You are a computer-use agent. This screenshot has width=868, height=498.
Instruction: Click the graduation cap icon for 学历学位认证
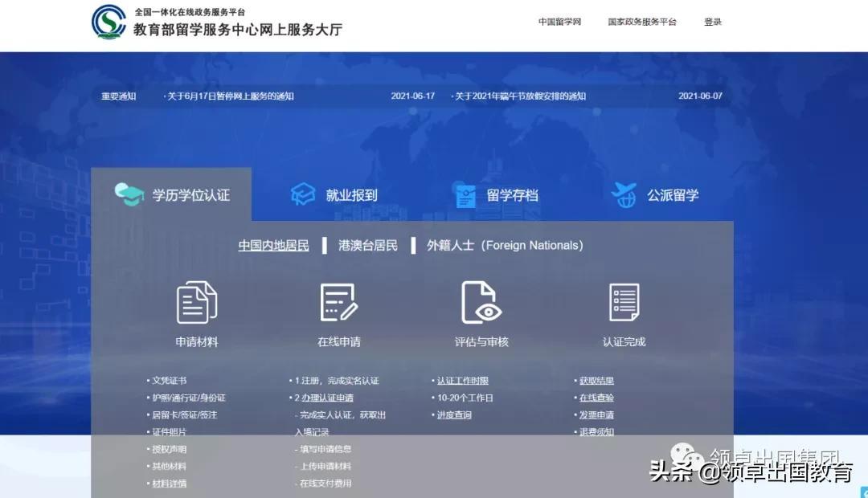tap(129, 194)
